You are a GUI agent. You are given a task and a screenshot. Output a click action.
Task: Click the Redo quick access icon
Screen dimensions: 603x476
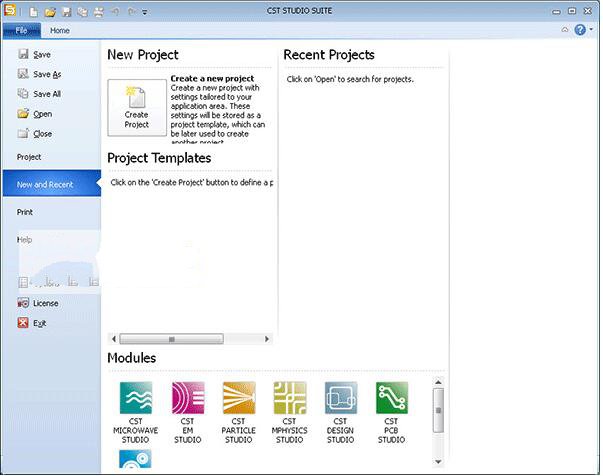coord(132,12)
